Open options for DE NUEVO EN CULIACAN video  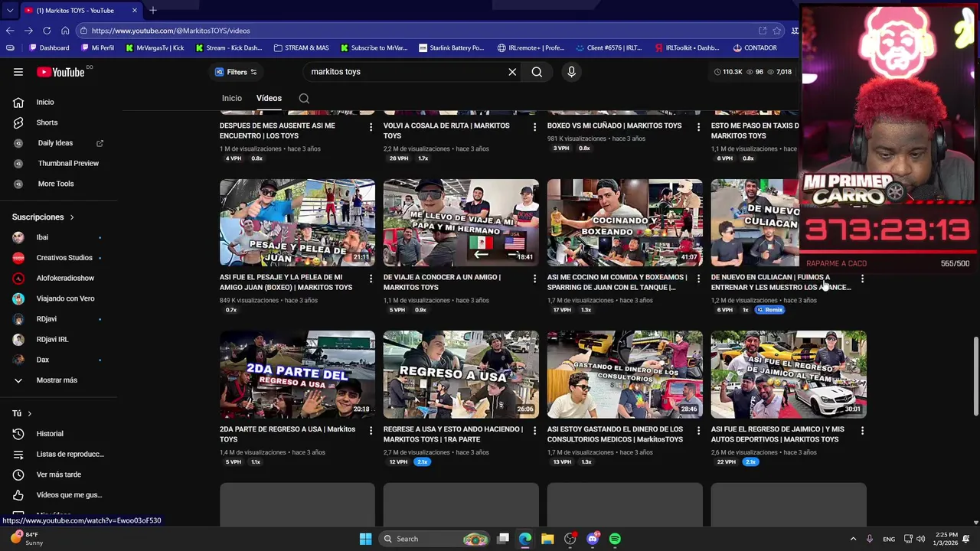[x=862, y=278]
